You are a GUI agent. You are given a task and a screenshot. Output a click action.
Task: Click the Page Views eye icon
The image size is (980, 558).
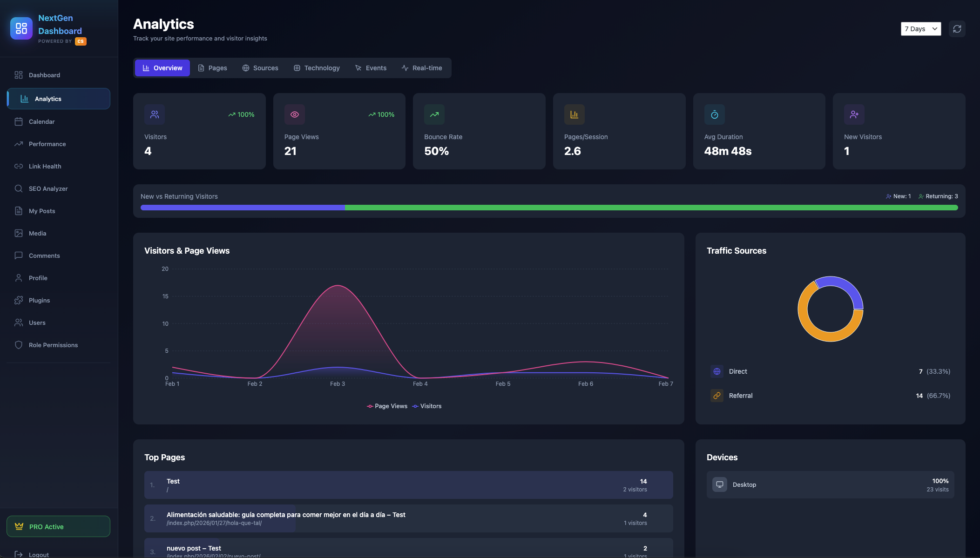click(x=295, y=114)
